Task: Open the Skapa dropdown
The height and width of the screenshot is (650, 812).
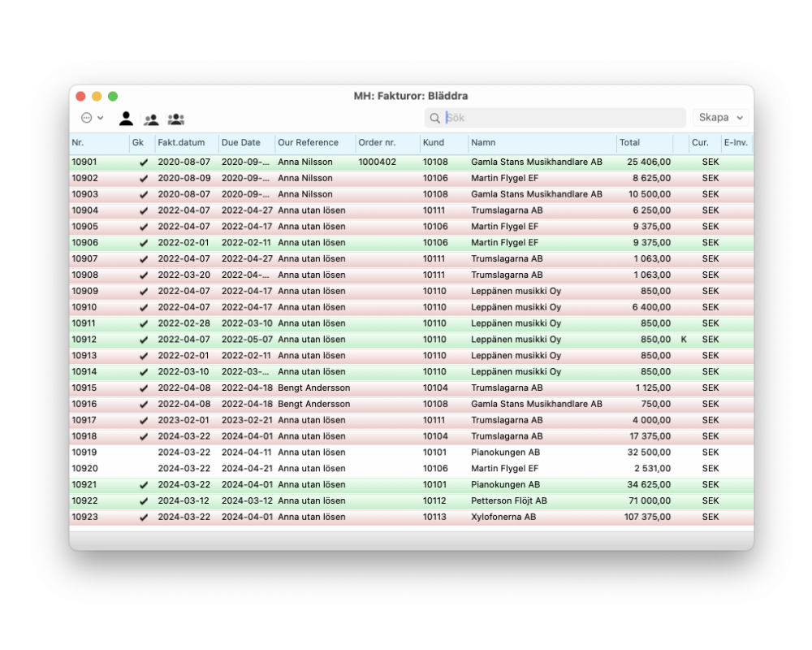Action: click(x=721, y=118)
